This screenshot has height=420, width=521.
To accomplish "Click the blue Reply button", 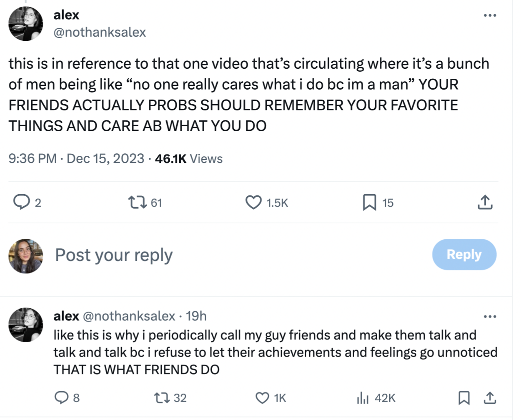I will [x=464, y=254].
